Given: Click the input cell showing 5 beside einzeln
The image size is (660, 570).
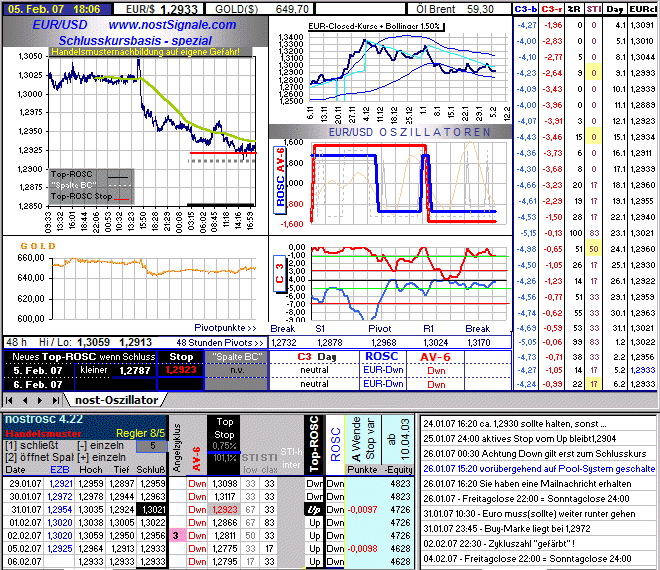Looking at the screenshot, I should (152, 445).
